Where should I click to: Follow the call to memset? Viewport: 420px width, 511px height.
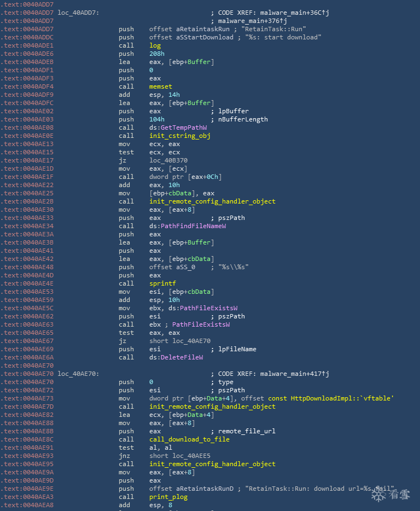160,86
